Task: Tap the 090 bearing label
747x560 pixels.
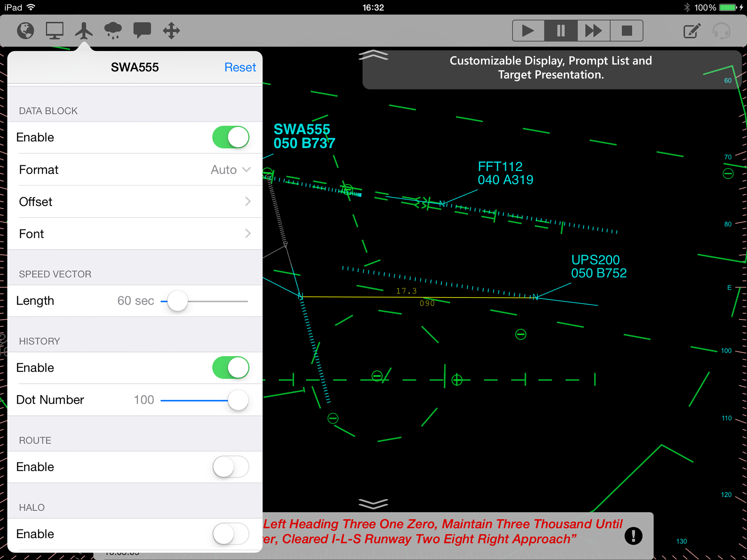Action: coord(427,303)
